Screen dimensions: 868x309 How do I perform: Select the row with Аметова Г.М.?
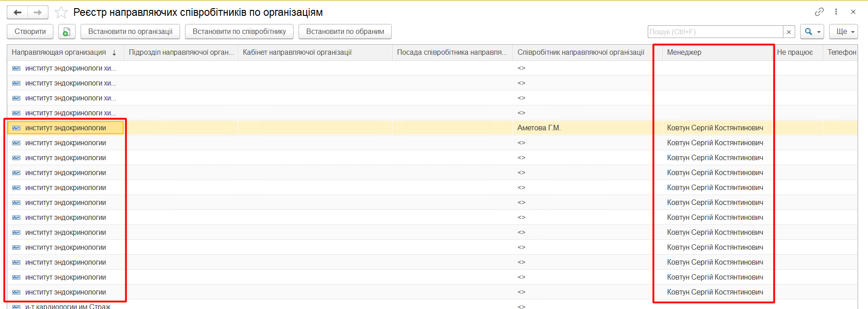[x=539, y=128]
